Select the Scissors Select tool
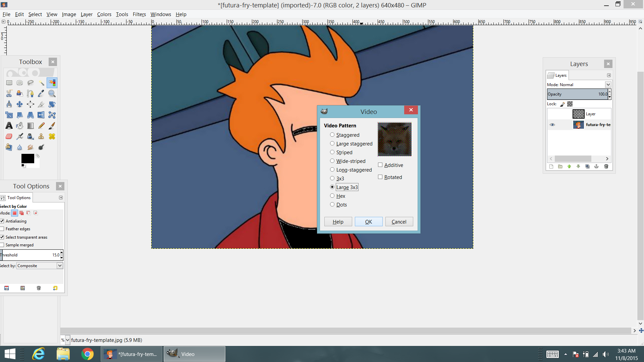The width and height of the screenshot is (644, 362). click(x=9, y=94)
